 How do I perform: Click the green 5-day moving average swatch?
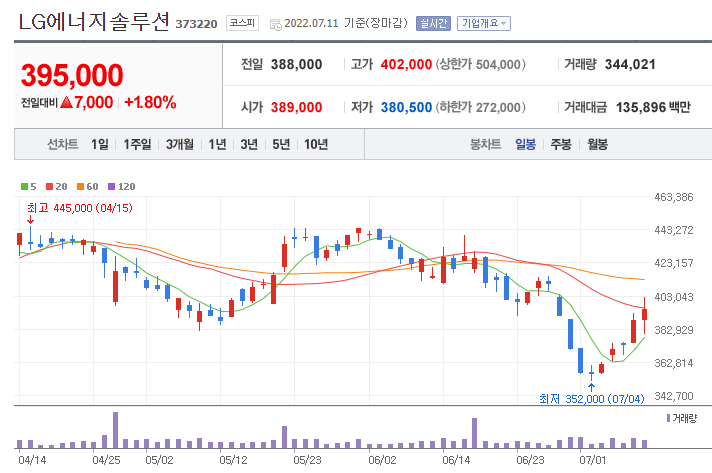(25, 187)
